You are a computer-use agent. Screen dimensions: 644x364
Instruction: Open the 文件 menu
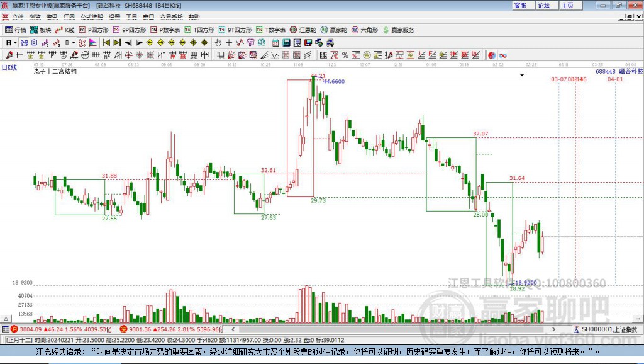coord(18,17)
